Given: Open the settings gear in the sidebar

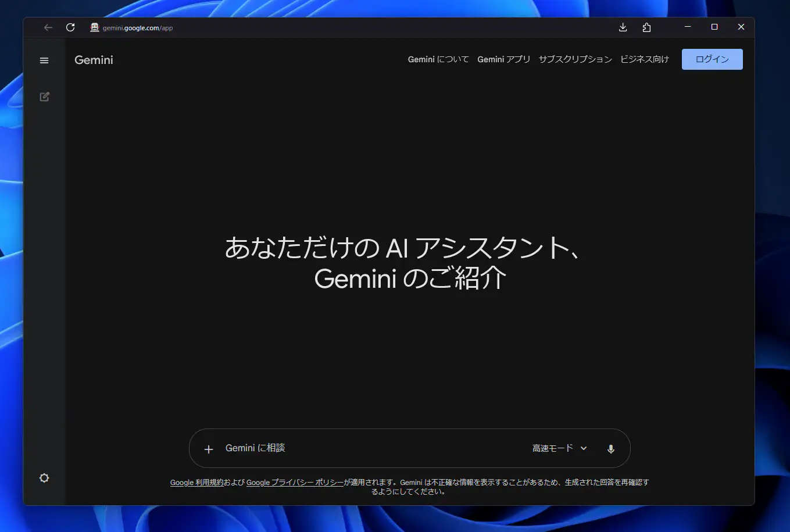Looking at the screenshot, I should 44,478.
